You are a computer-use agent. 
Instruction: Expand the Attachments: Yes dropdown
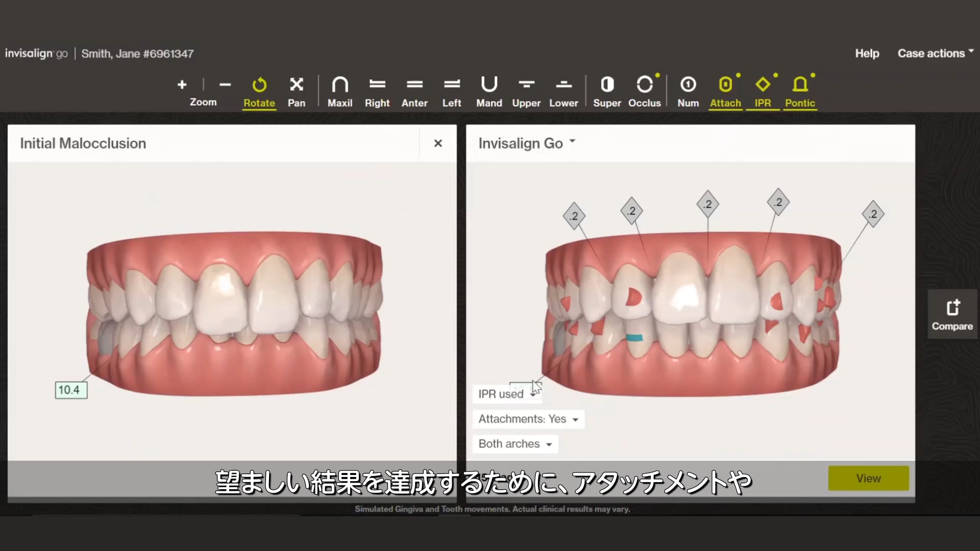(x=528, y=419)
